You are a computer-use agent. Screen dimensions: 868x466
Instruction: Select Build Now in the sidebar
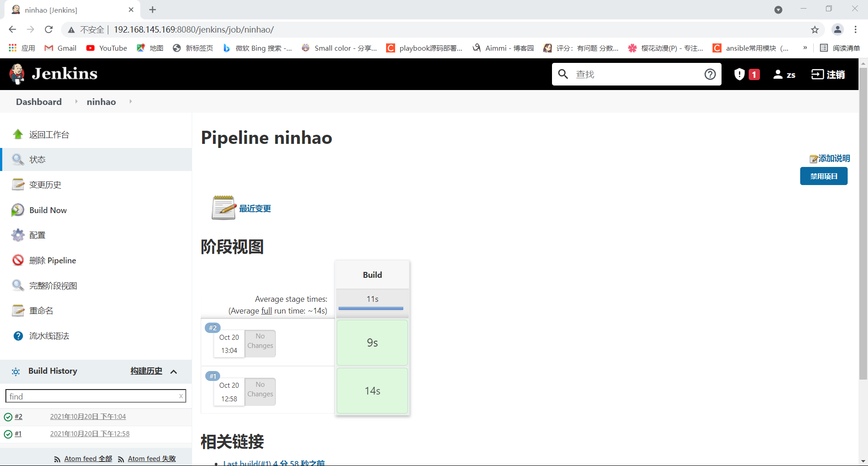coord(48,210)
